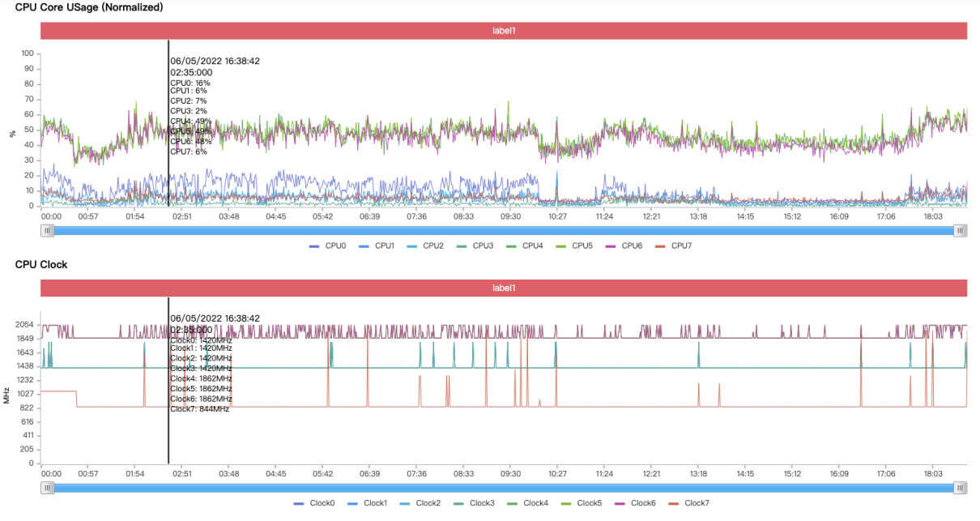Disable Clock3 series in the legend
The image size is (980, 521).
click(x=474, y=503)
